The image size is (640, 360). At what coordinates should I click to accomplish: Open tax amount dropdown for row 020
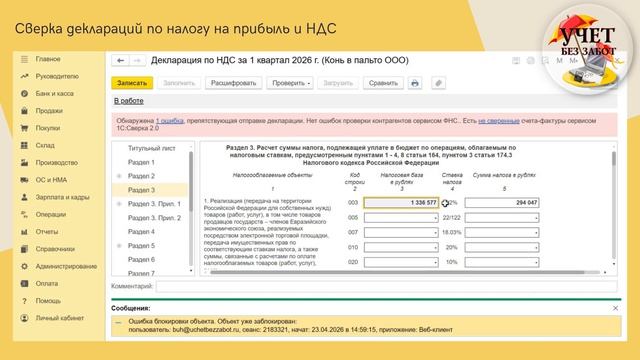pyautogui.click(x=536, y=262)
